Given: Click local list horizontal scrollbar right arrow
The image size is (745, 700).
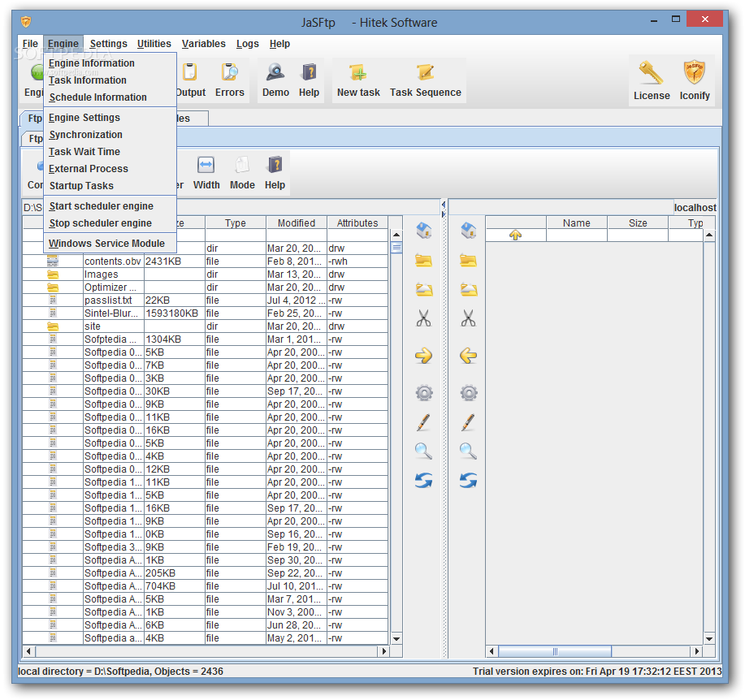Looking at the screenshot, I should click(x=384, y=651).
